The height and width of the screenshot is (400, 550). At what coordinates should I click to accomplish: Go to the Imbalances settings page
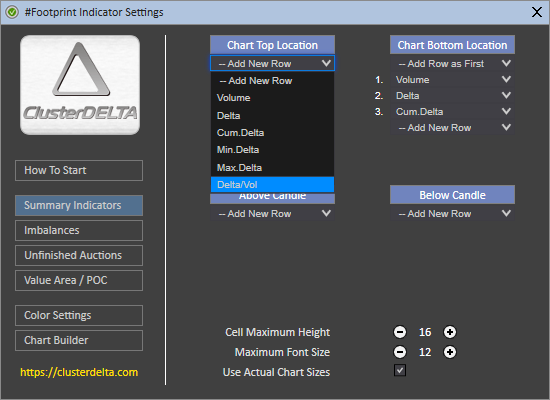coord(79,231)
